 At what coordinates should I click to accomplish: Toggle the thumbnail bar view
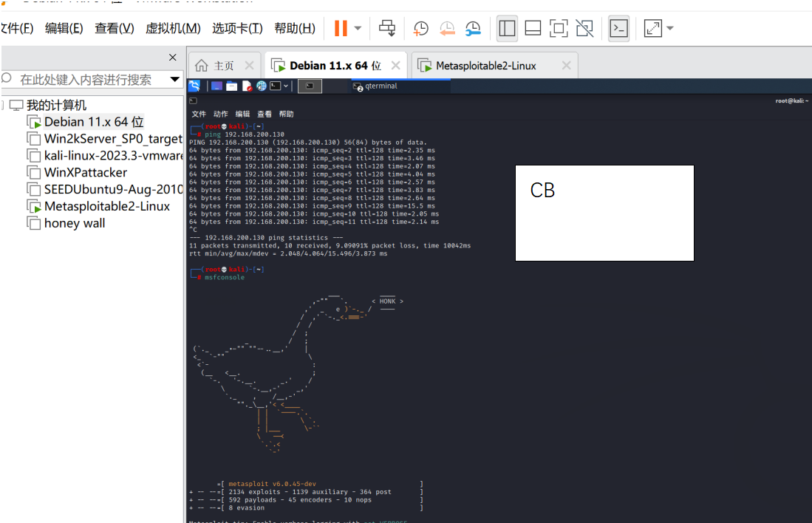click(x=533, y=28)
